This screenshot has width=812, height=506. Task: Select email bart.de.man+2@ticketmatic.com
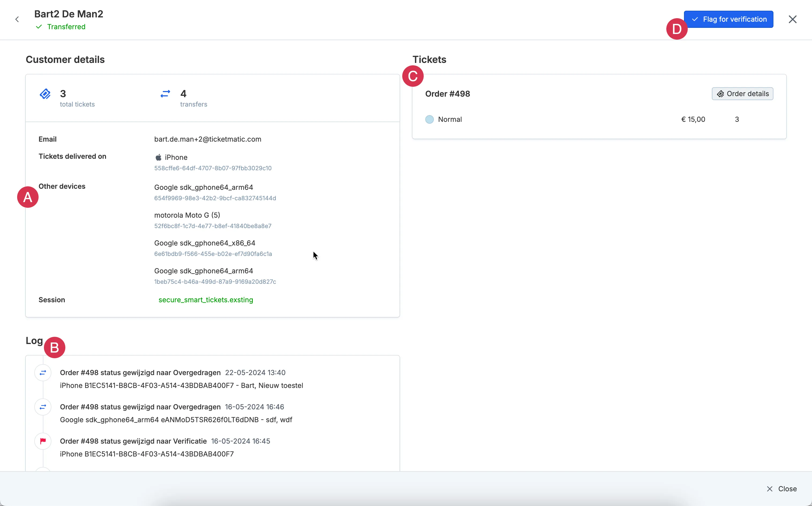click(x=208, y=139)
